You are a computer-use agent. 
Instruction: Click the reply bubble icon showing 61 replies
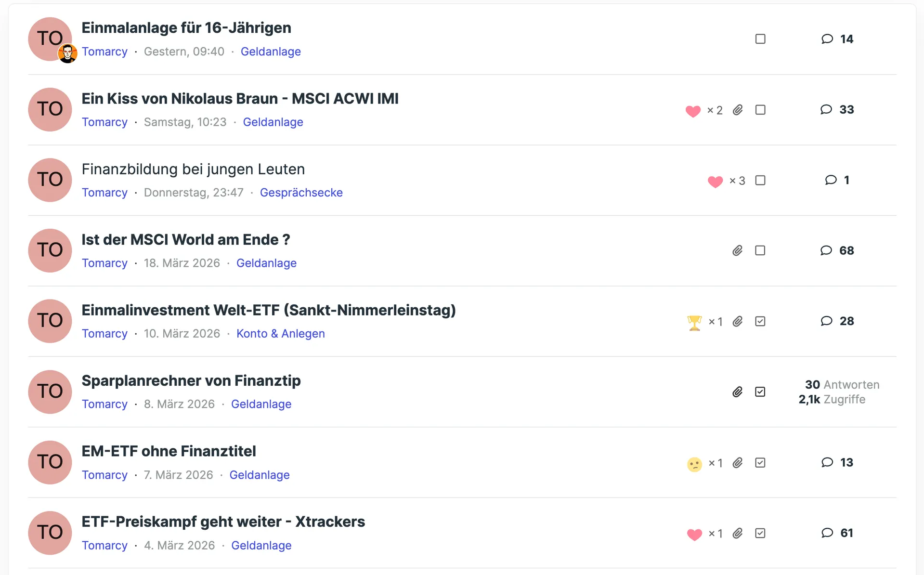click(827, 533)
